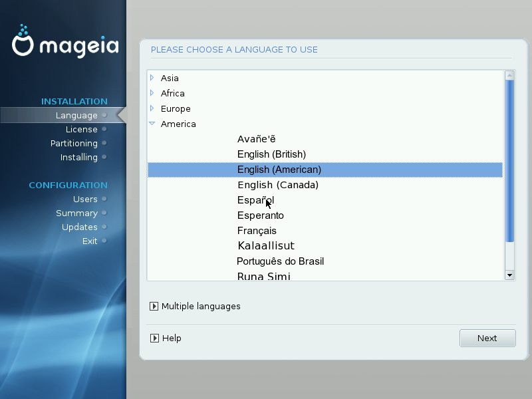Select English (British) language
This screenshot has width=532, height=399.
pos(272,154)
